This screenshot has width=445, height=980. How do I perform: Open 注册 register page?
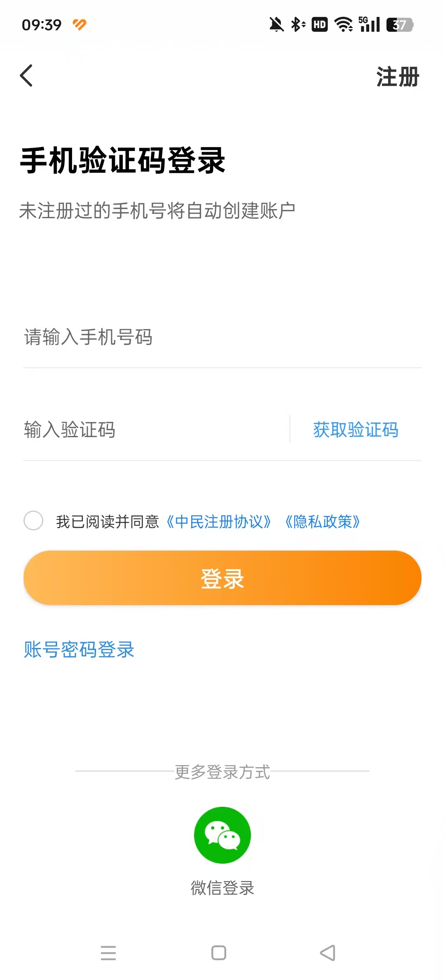click(x=397, y=77)
